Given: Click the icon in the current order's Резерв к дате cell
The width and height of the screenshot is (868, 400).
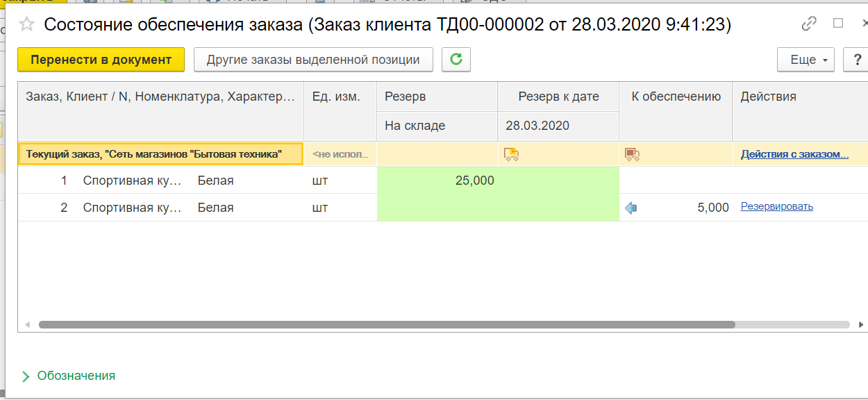Looking at the screenshot, I should pyautogui.click(x=511, y=154).
